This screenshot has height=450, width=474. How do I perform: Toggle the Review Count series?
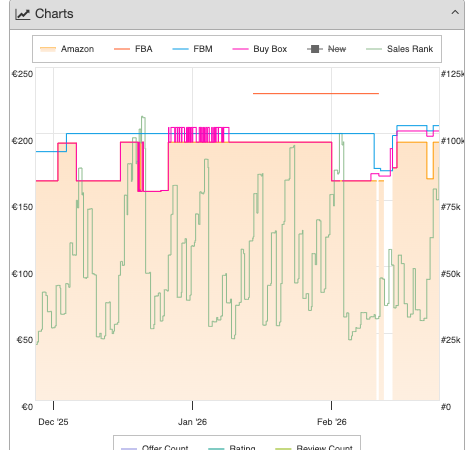(314, 447)
